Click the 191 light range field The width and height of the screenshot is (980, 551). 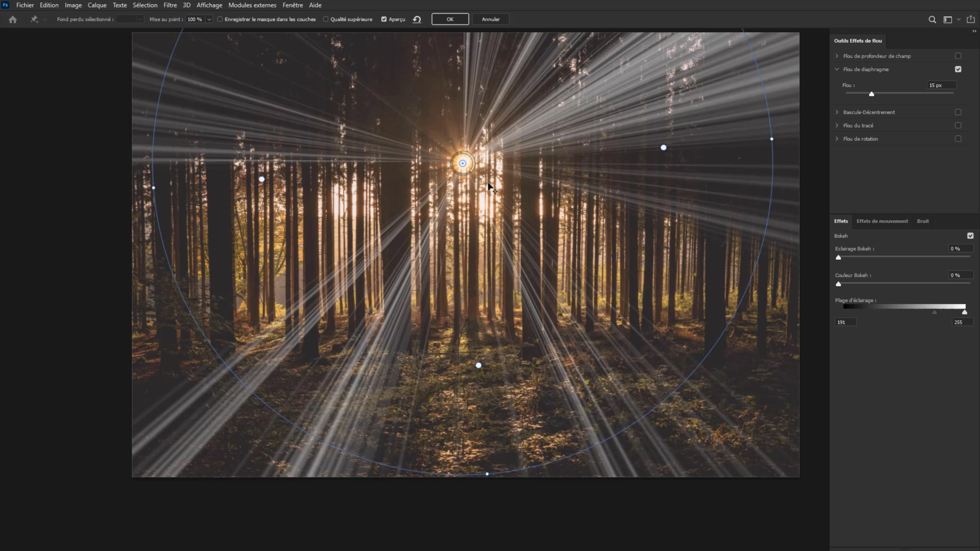[x=845, y=322]
